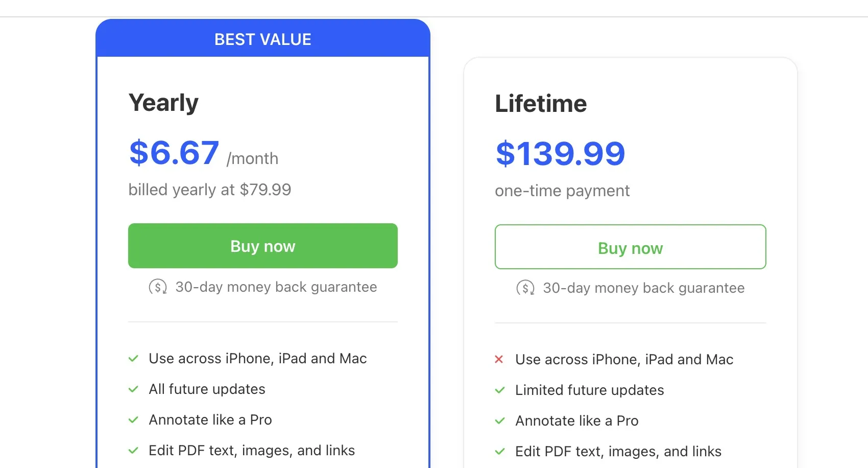Image resolution: width=868 pixels, height=468 pixels.
Task: Click Lifetime 'Edit PDF text' checkmark
Action: click(x=500, y=452)
